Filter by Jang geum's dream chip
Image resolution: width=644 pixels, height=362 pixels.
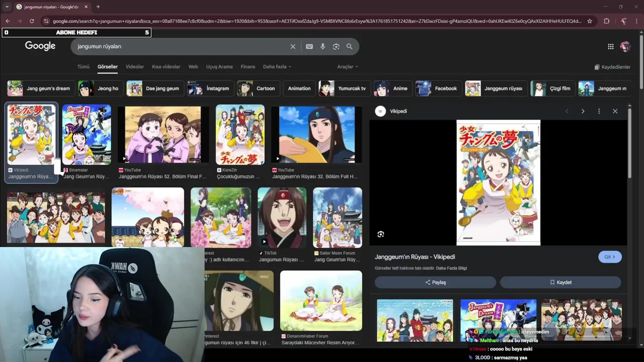41,88
